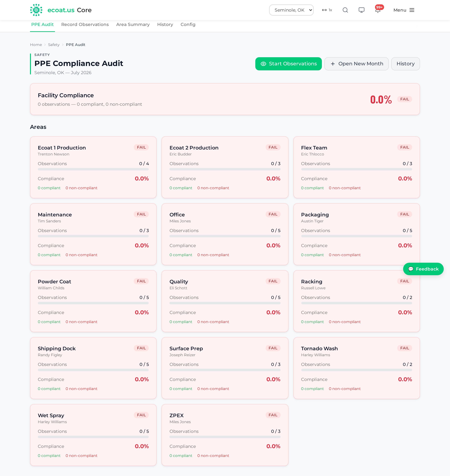Click the Racking observations progress bar
The width and height of the screenshot is (450, 476).
coord(356,303)
